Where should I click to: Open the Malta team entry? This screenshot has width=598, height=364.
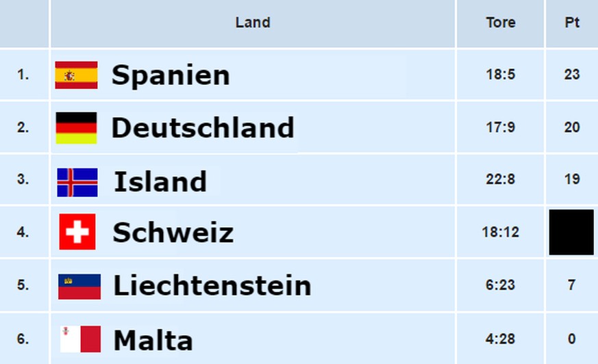[x=153, y=340]
